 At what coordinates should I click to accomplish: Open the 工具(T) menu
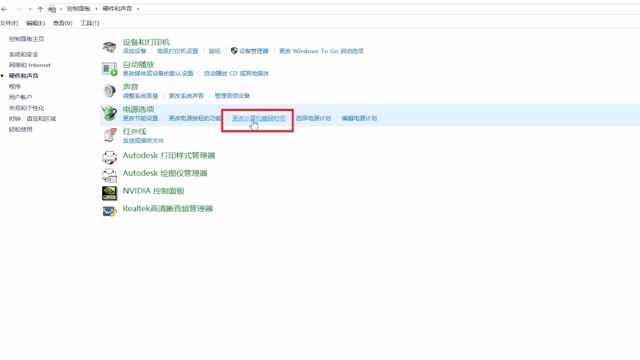90,23
